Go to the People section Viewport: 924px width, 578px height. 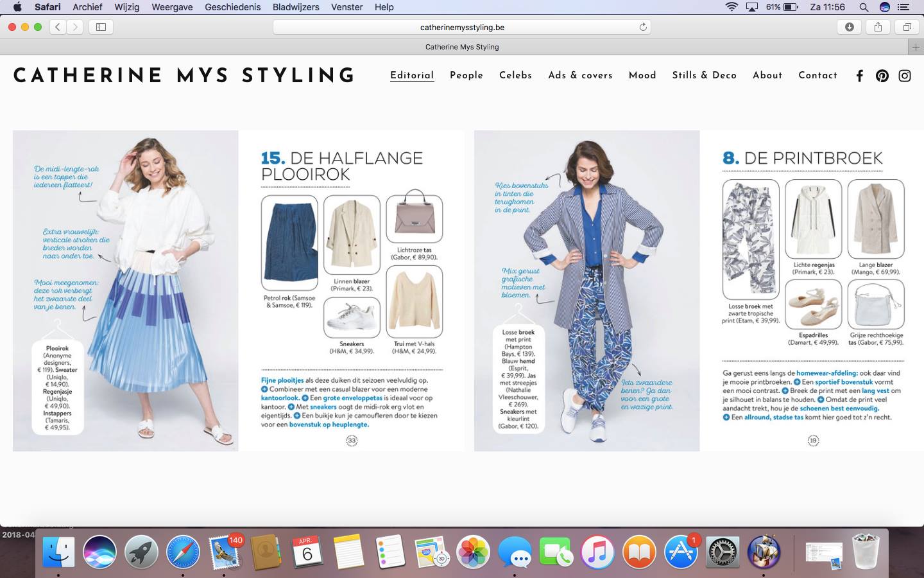(466, 75)
